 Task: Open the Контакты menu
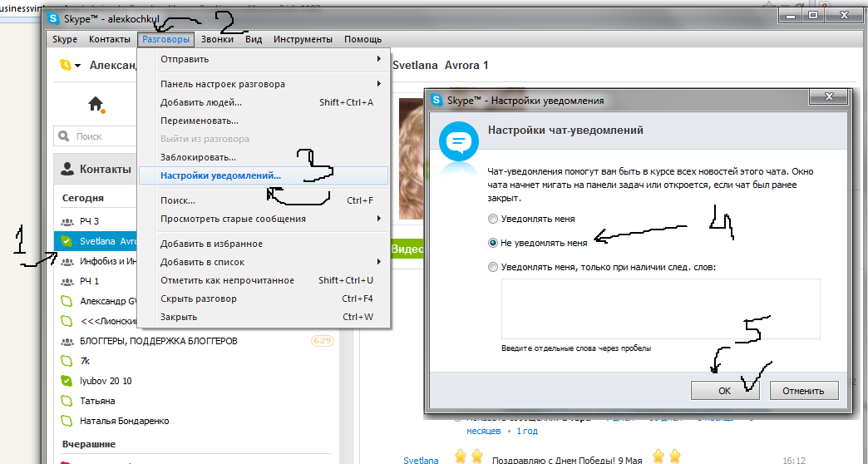pyautogui.click(x=110, y=39)
